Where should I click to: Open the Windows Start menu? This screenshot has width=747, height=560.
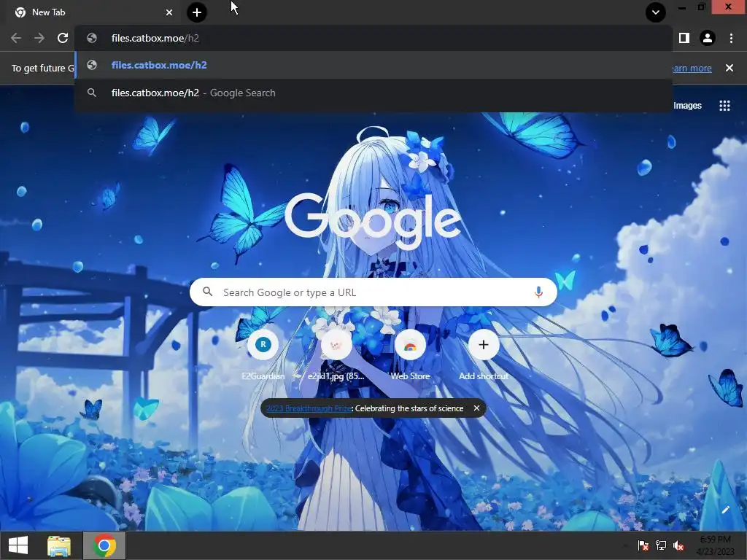pyautogui.click(x=18, y=545)
